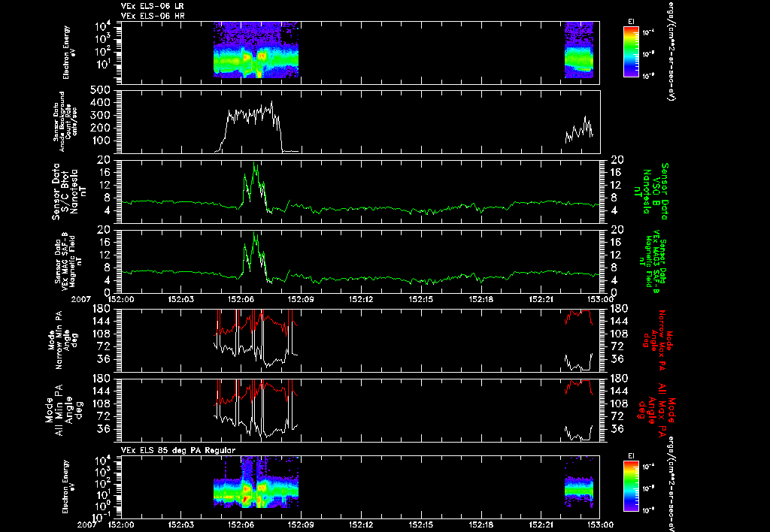Viewport: 770px width, 532px height.
Task: Click the white 'VEx MAG SAF-B Magnetic Field' label
Action: click(69, 261)
